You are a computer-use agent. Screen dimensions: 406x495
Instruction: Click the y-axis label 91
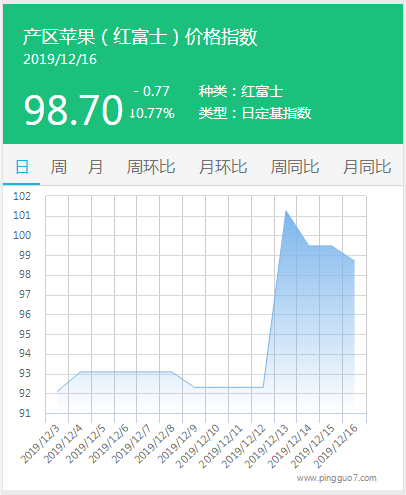tap(25, 413)
